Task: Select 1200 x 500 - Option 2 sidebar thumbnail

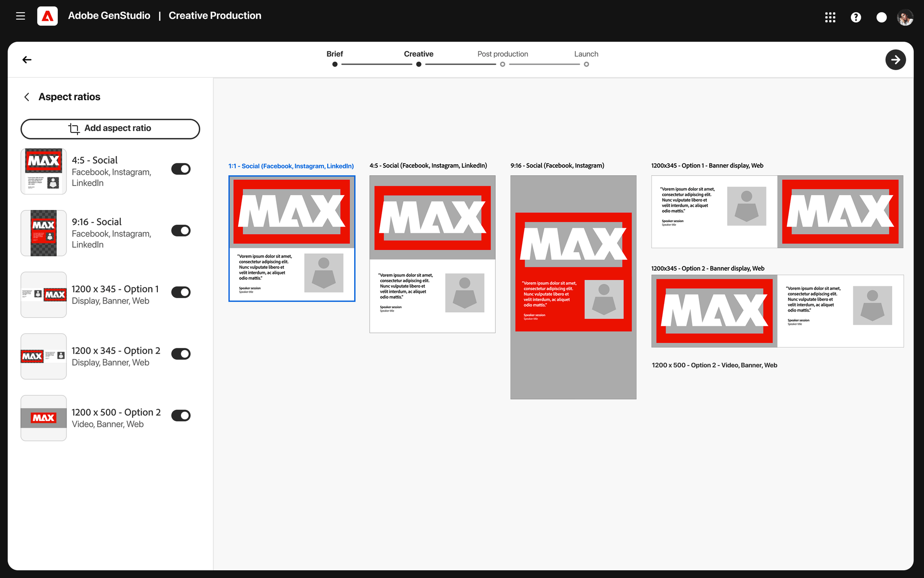Action: point(43,418)
